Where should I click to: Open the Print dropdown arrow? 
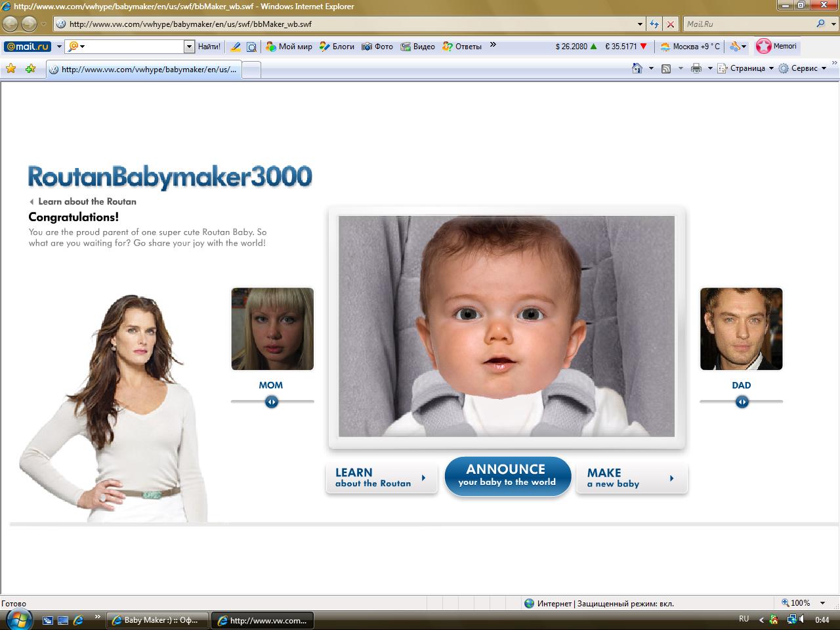click(709, 68)
